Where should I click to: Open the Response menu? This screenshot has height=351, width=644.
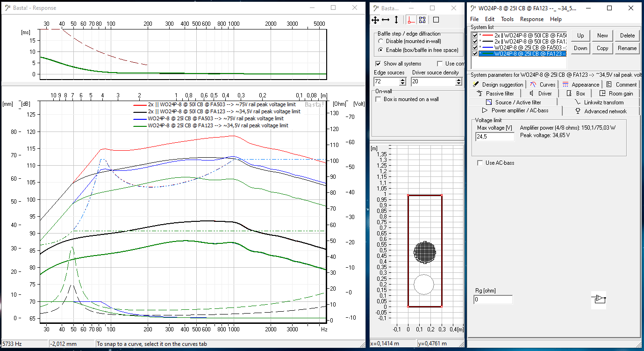(x=532, y=19)
